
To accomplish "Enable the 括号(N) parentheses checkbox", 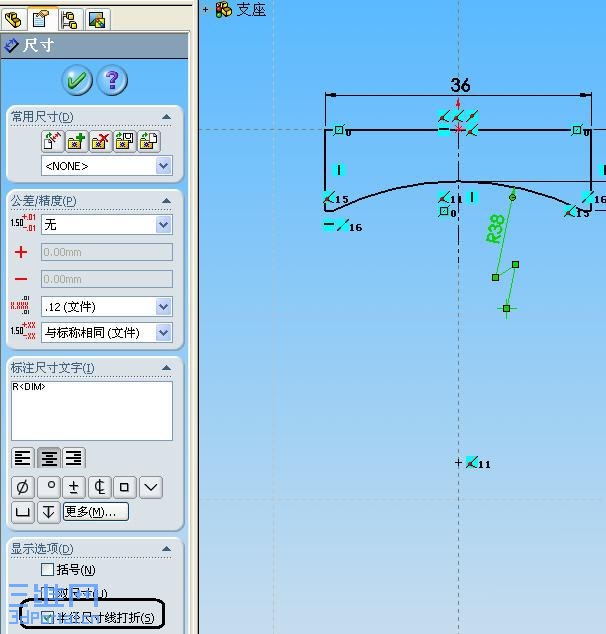I will (x=47, y=570).
